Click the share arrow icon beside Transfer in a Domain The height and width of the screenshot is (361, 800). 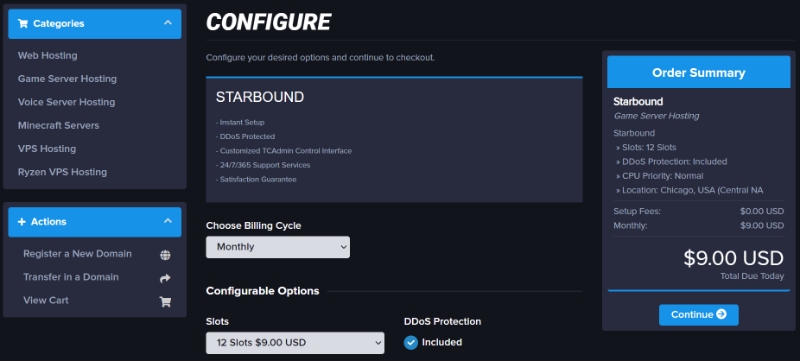tap(165, 278)
